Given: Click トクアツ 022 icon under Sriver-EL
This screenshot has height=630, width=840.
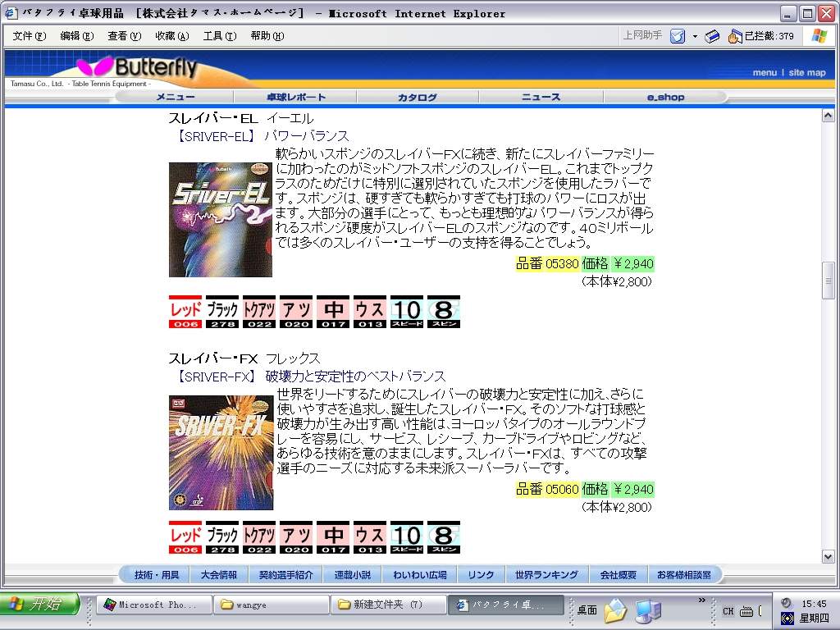Looking at the screenshot, I should pos(259,311).
